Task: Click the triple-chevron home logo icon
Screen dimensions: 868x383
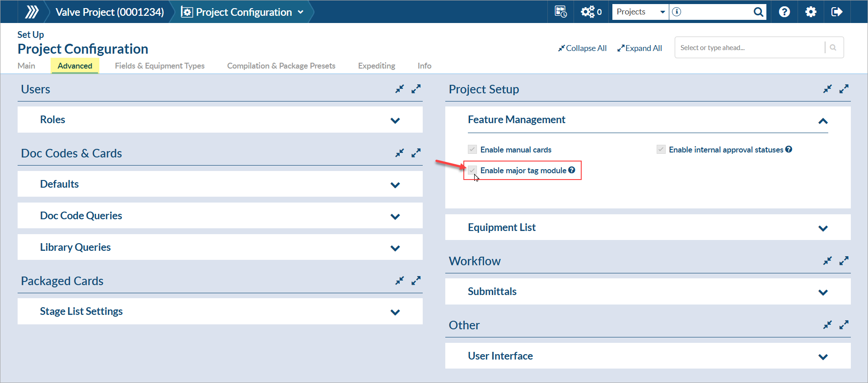Action: 31,12
